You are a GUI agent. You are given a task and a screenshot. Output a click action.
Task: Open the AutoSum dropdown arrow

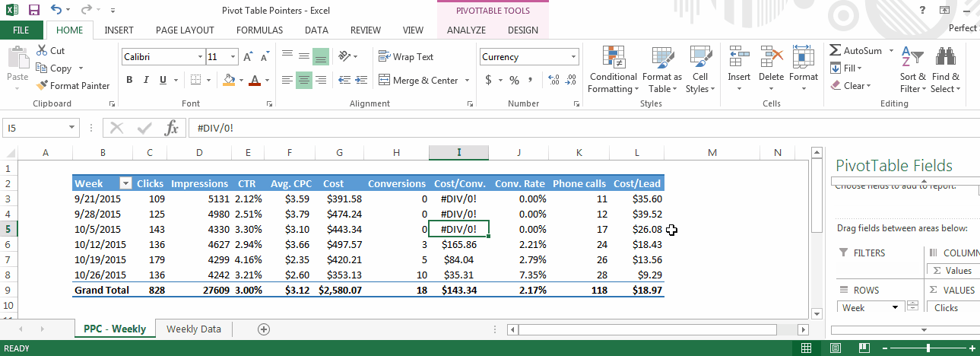pos(890,51)
